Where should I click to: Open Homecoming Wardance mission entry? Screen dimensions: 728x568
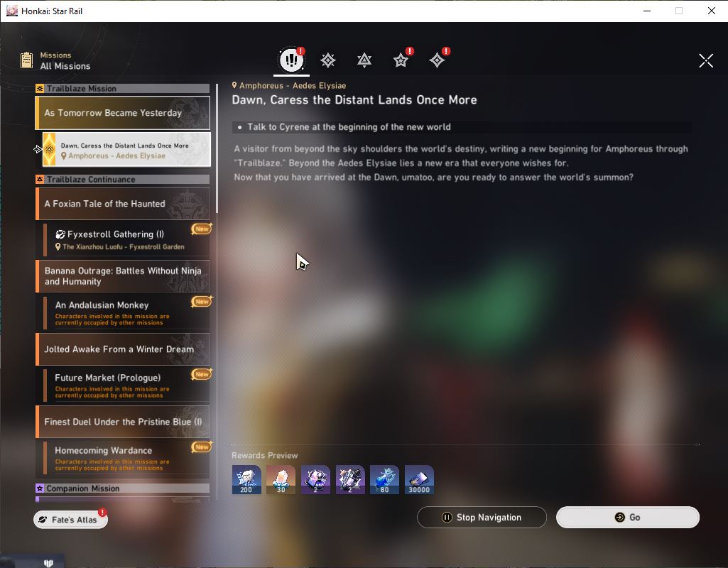click(x=126, y=457)
